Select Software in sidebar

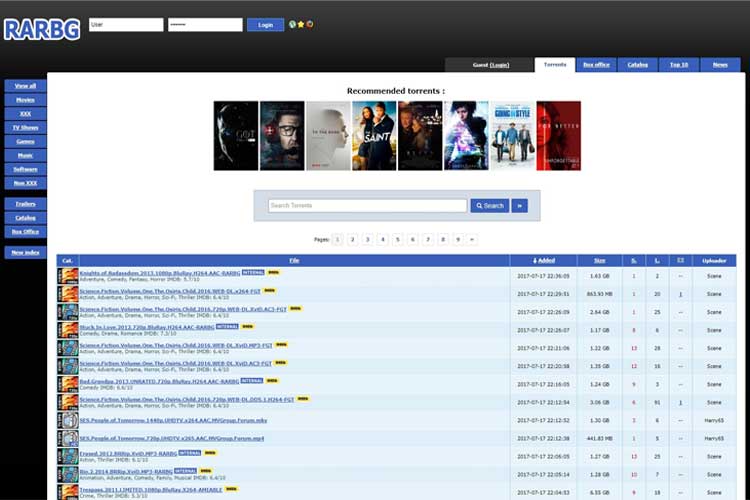[25, 169]
